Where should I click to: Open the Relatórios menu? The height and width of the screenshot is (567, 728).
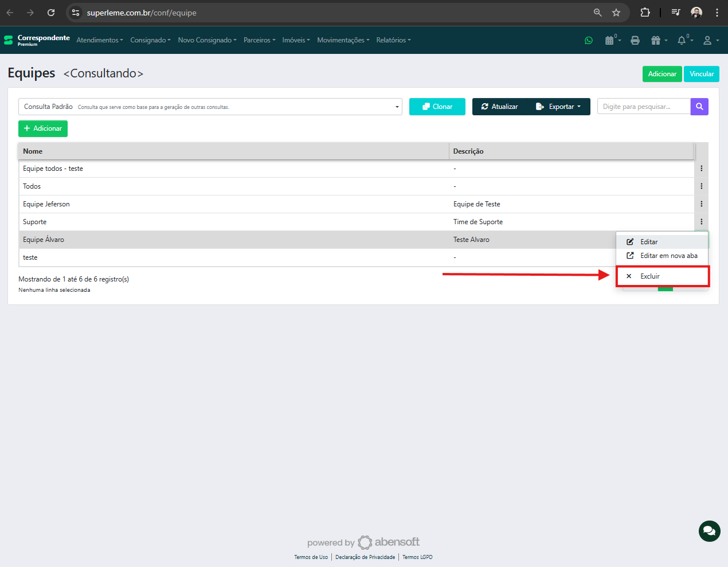[x=393, y=40]
